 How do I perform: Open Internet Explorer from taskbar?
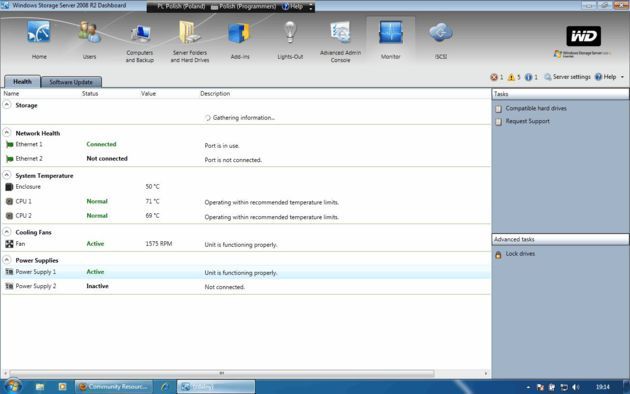(165, 387)
